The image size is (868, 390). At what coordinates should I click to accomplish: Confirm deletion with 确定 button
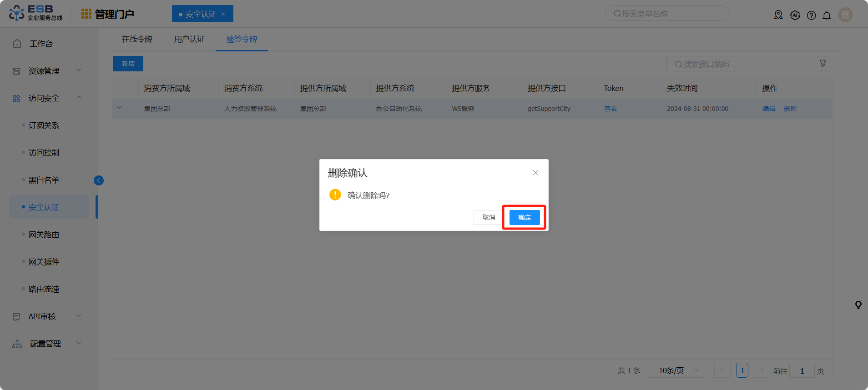tap(524, 218)
